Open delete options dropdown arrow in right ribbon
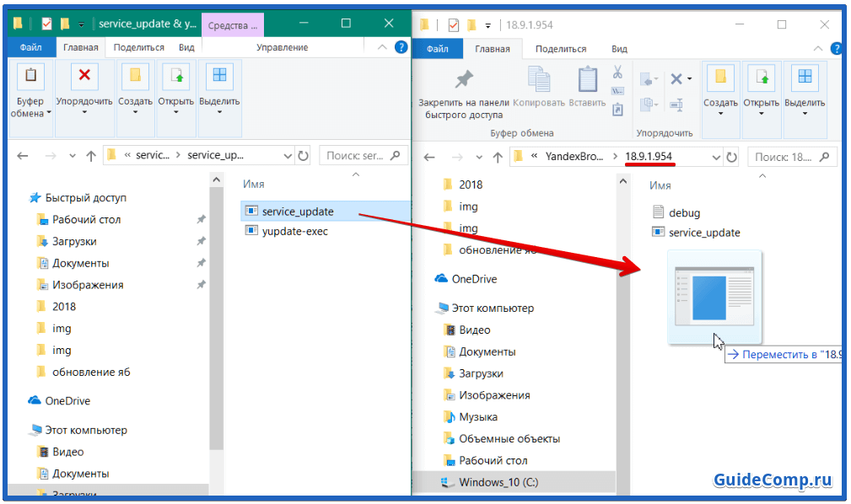Image resolution: width=851 pixels, height=504 pixels. click(689, 78)
